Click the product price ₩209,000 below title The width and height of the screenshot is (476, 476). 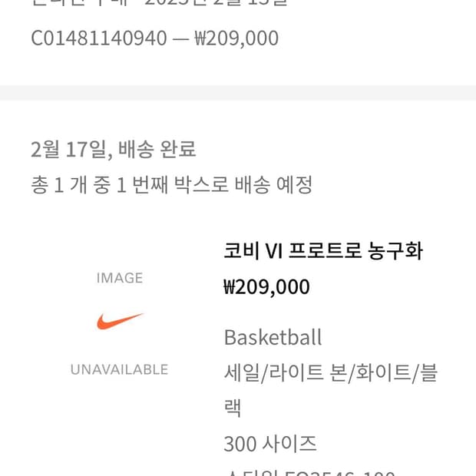click(266, 287)
